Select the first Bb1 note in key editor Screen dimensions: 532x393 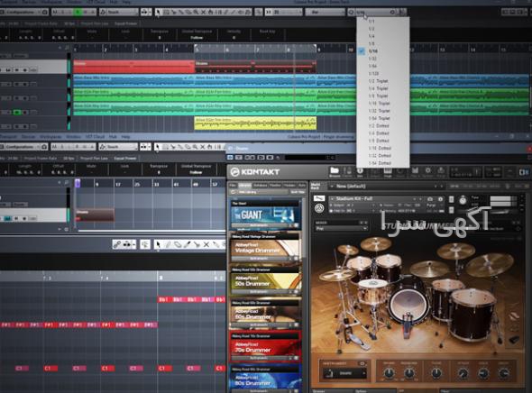(x=163, y=299)
